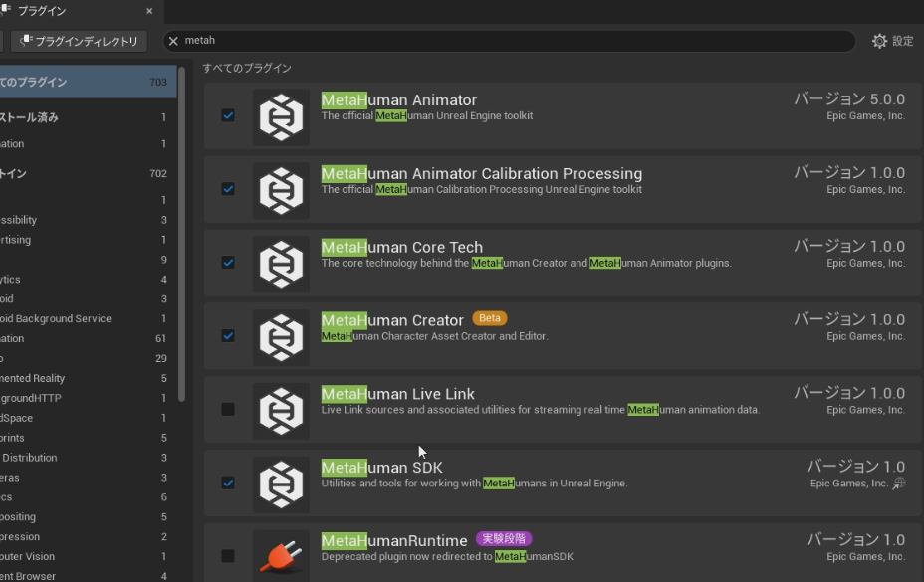924x582 pixels.
Task: Select the Distribution category
Action: 89,458
